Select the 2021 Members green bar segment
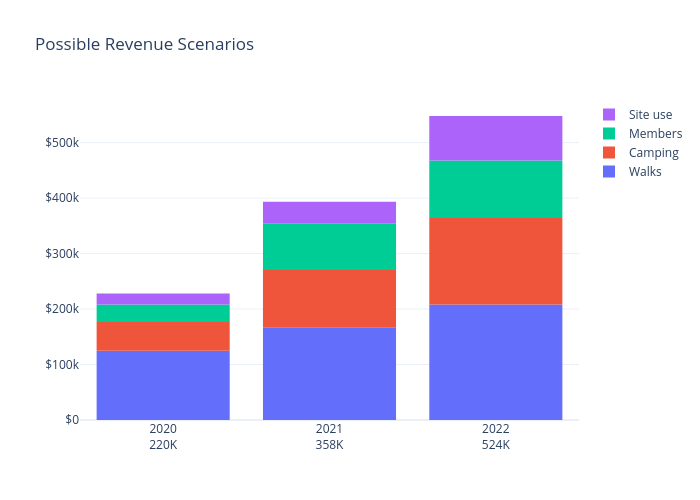This screenshot has width=700, height=500. (329, 246)
